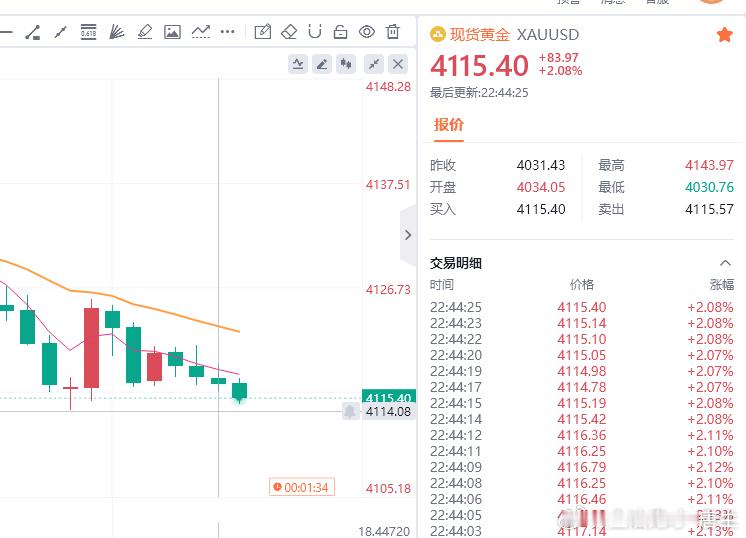Viewport: 746px width, 538px height.
Task: Click the 4115.40 current price tag on axis
Action: click(x=389, y=397)
